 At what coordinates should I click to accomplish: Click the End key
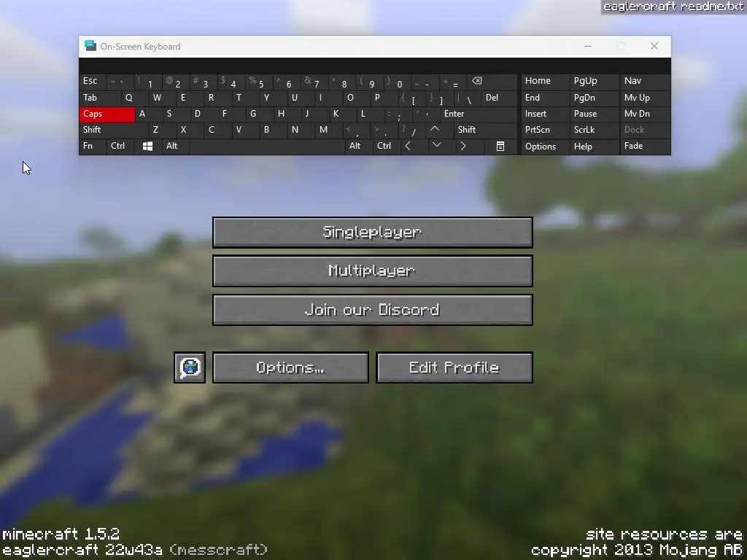tap(546, 98)
